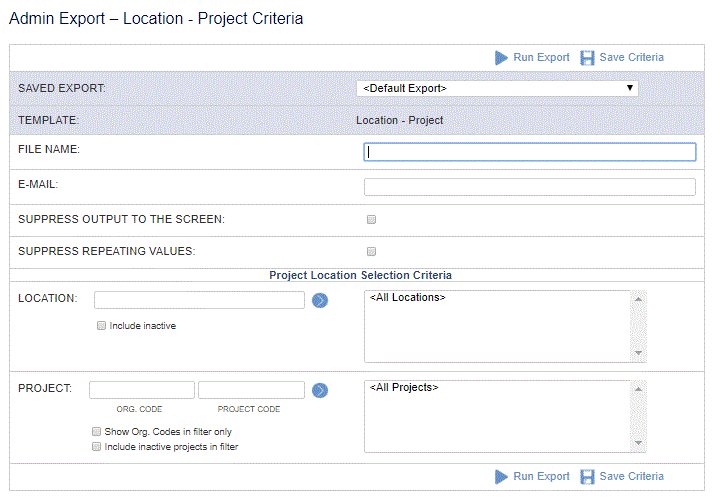Image resolution: width=714 pixels, height=501 pixels.
Task: Click the blue arrow next to Project Code
Action: click(320, 390)
